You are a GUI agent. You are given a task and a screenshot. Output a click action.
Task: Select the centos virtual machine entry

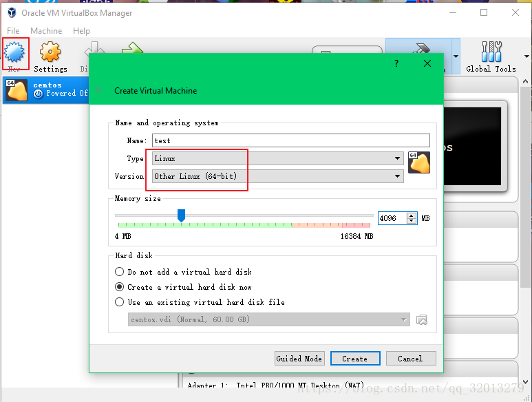tap(46, 90)
